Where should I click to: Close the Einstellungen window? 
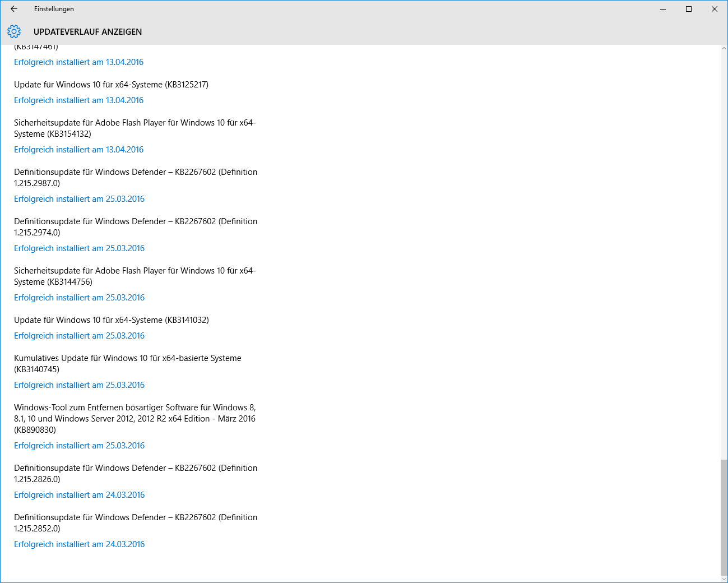click(715, 9)
